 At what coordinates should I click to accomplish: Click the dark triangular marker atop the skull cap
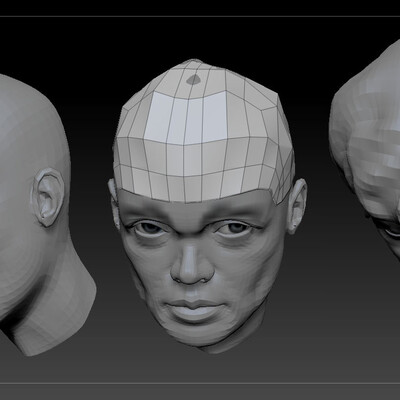coord(193,79)
